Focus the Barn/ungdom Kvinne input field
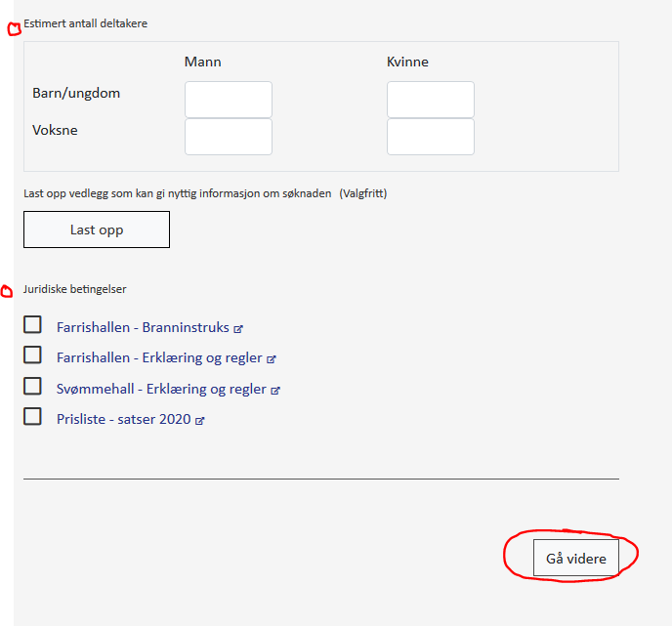Image resolution: width=672 pixels, height=626 pixels. pyautogui.click(x=431, y=100)
